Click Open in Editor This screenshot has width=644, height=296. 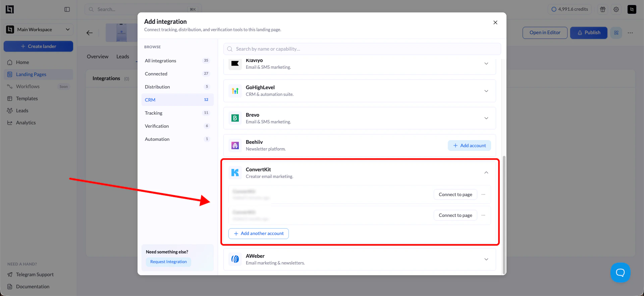pyautogui.click(x=545, y=33)
